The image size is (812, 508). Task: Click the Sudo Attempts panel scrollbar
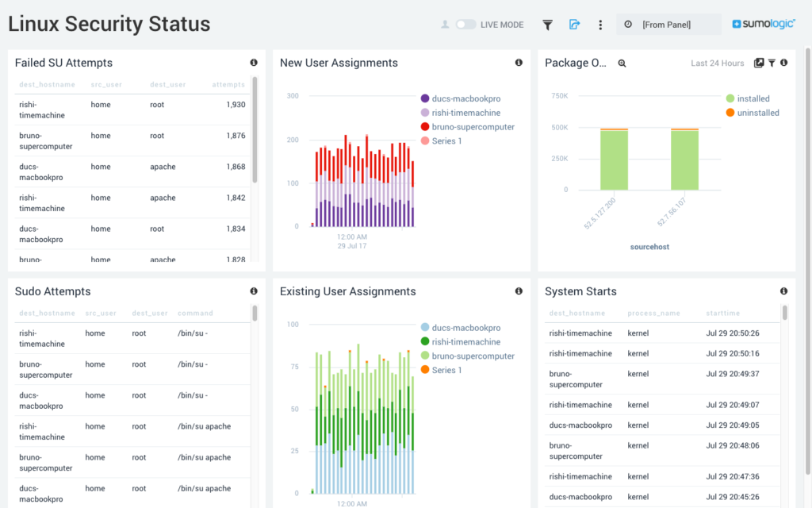[x=255, y=314]
